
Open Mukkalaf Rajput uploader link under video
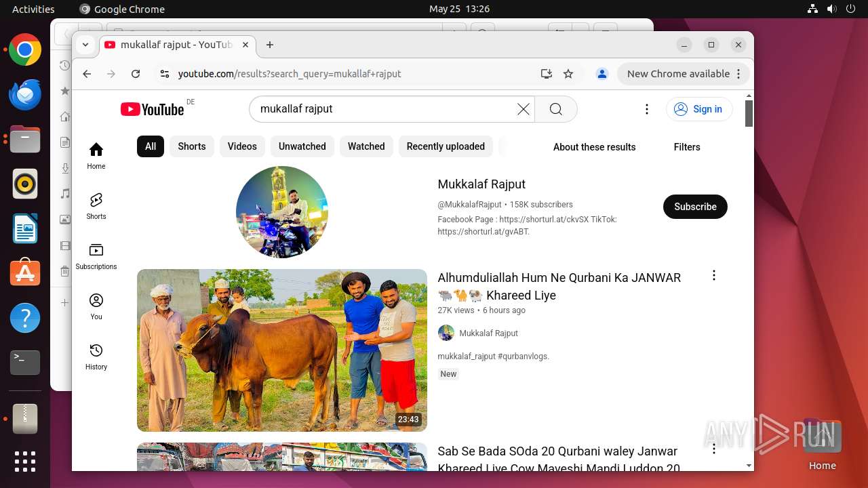[x=488, y=333]
